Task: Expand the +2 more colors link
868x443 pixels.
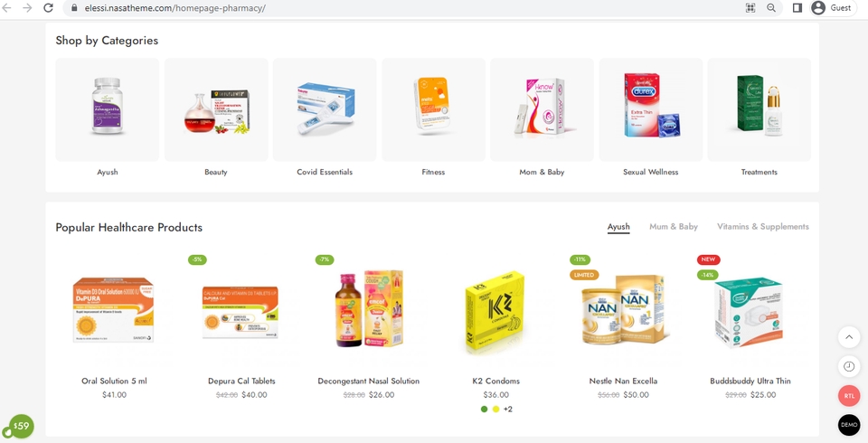Action: [x=507, y=410]
